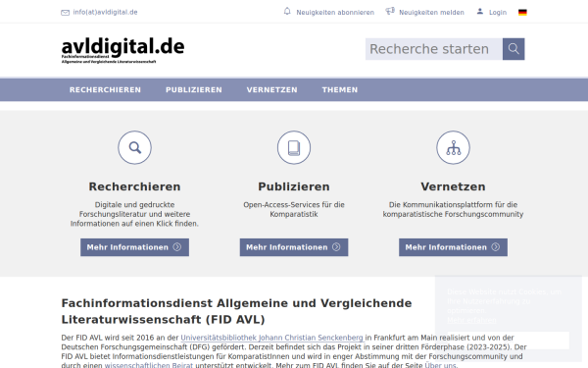The image size is (588, 368).
Task: Open Universitätsbibliothek Johann Christian Senckenberg link
Action: (271, 338)
